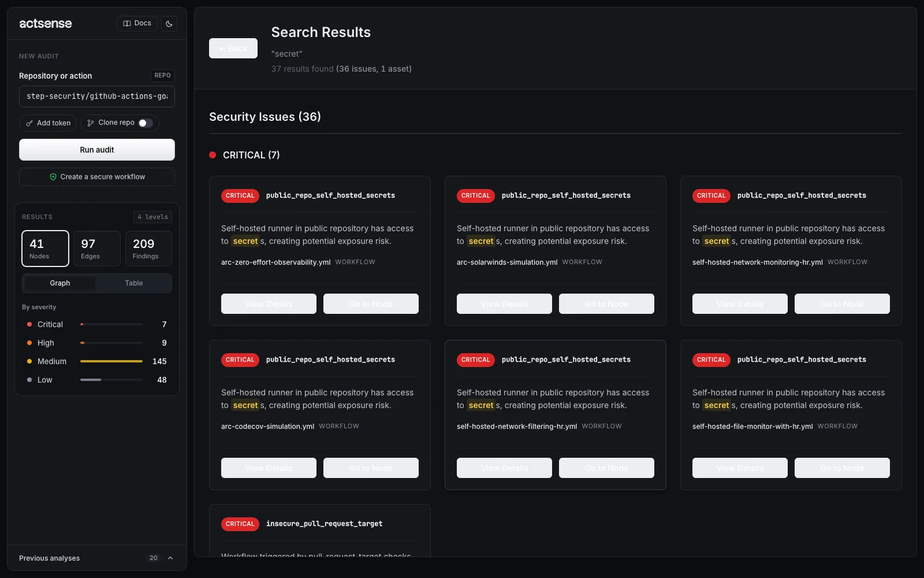View Details for self-hosted-network-filtering-hr.yml
This screenshot has height=578, width=924.
pyautogui.click(x=504, y=468)
